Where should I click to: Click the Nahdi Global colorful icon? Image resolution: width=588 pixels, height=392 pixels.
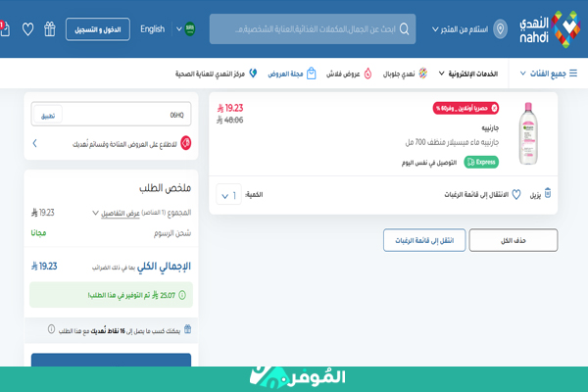click(x=423, y=73)
